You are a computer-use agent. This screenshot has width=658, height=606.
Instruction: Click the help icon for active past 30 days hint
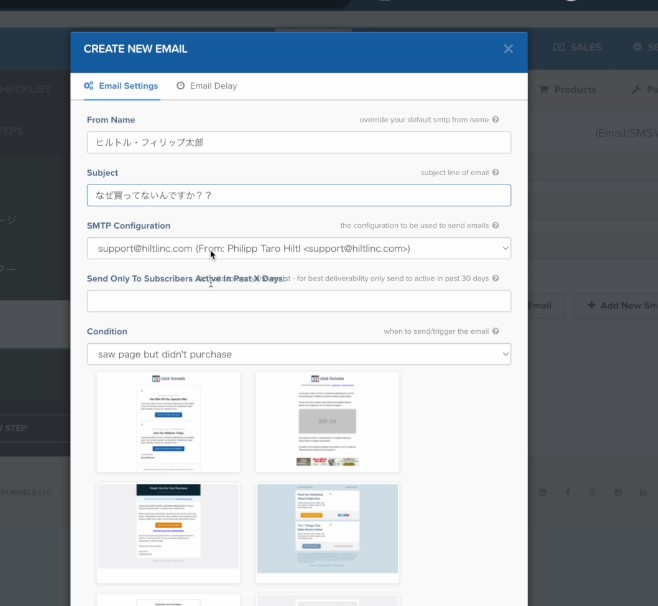point(496,278)
